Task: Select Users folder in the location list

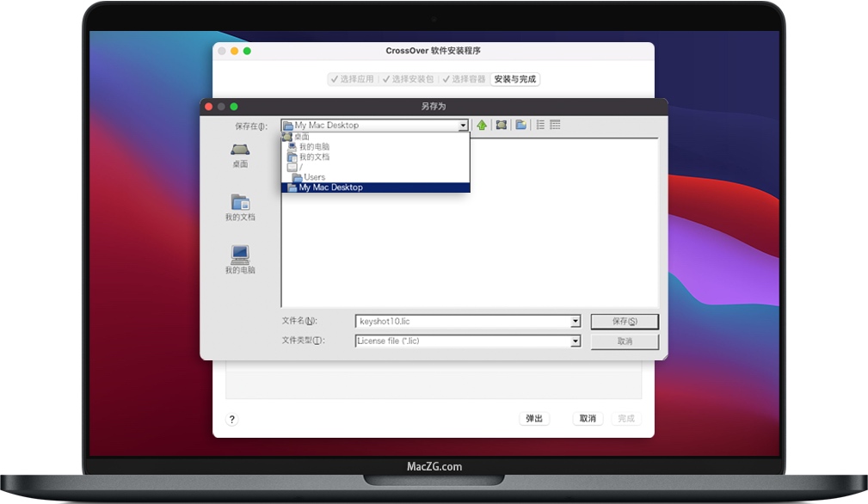Action: (x=314, y=177)
